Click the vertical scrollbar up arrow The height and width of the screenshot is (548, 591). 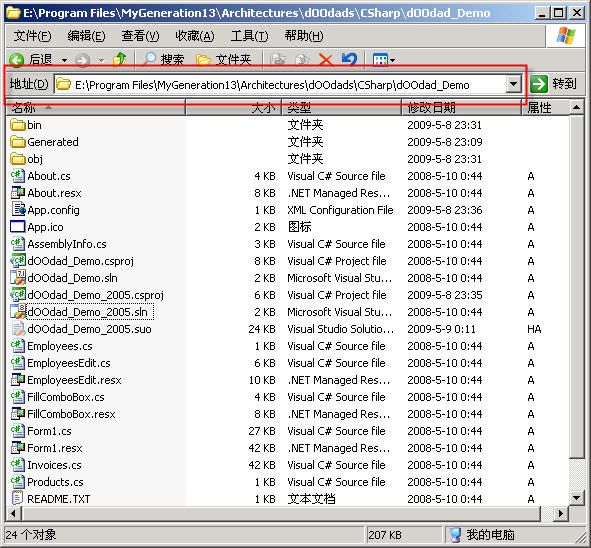click(576, 108)
